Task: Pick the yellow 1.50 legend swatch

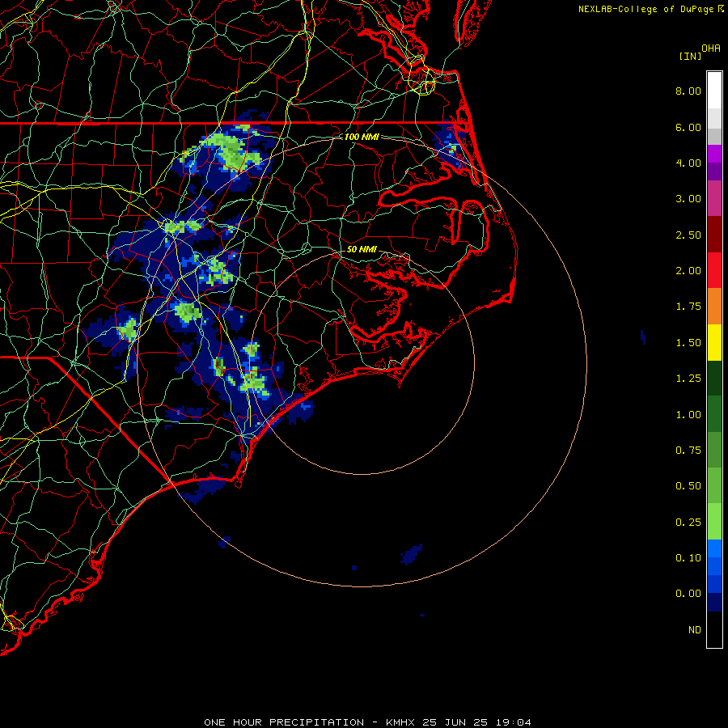Action: coord(714,342)
